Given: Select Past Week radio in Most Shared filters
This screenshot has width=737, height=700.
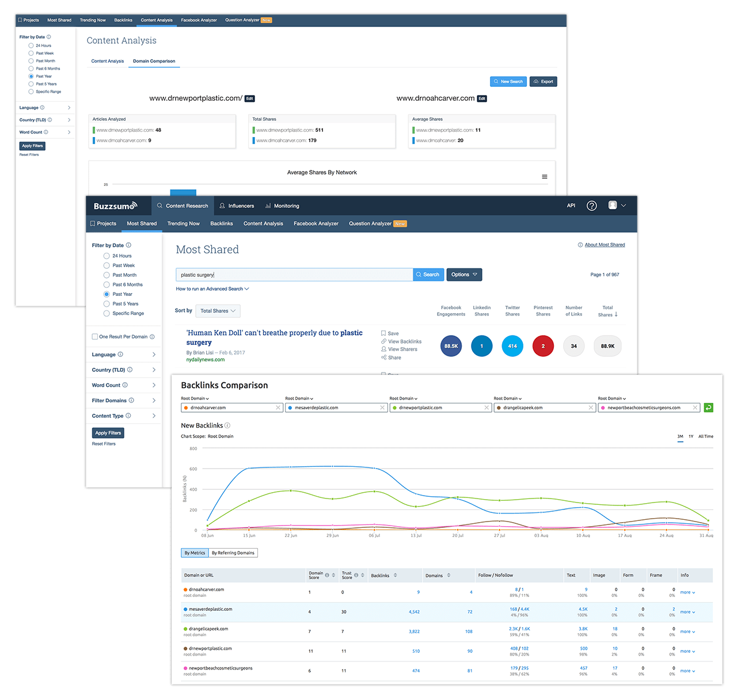Looking at the screenshot, I should point(107,265).
